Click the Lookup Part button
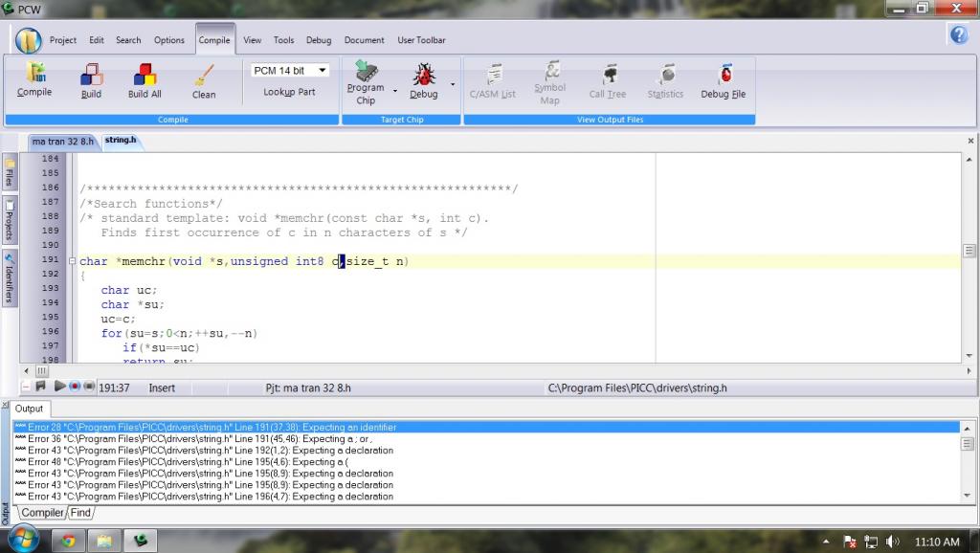Viewport: 980px width, 553px height. coord(289,92)
